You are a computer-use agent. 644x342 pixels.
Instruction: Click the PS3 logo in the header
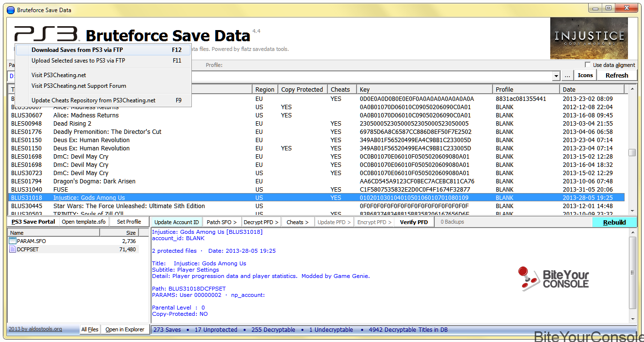pyautogui.click(x=47, y=35)
